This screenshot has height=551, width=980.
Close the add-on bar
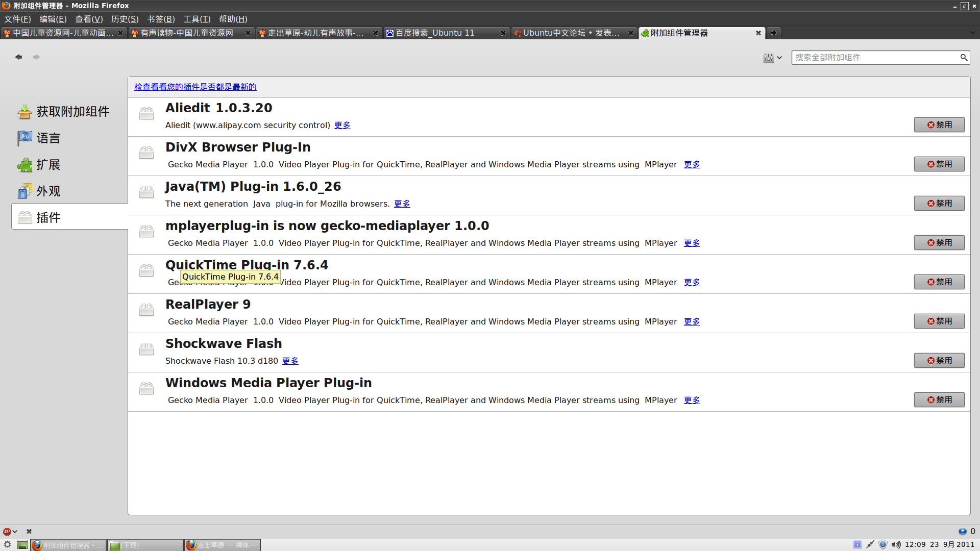(29, 531)
